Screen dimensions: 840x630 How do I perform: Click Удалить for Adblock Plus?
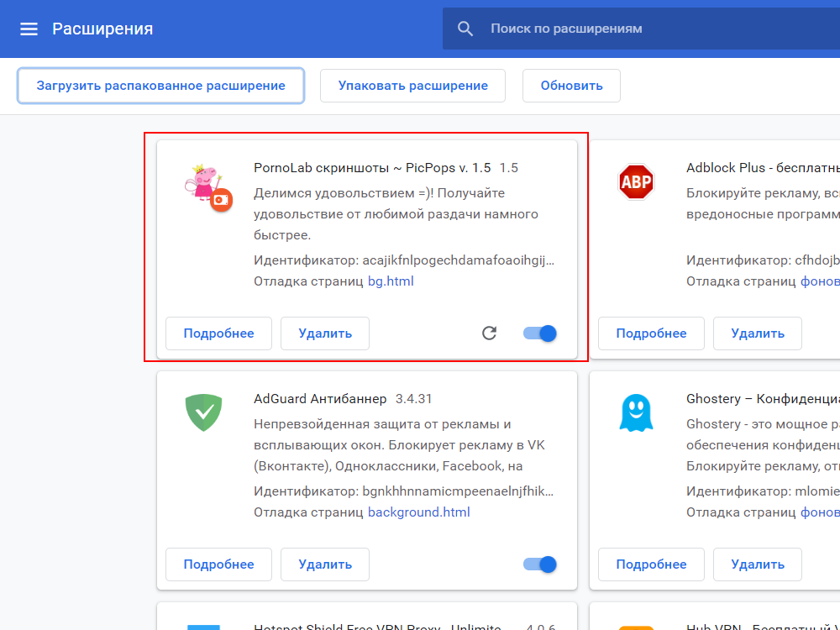tap(758, 333)
